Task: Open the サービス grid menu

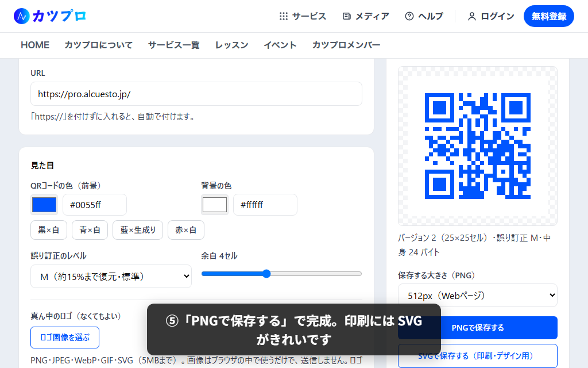Action: pyautogui.click(x=303, y=16)
